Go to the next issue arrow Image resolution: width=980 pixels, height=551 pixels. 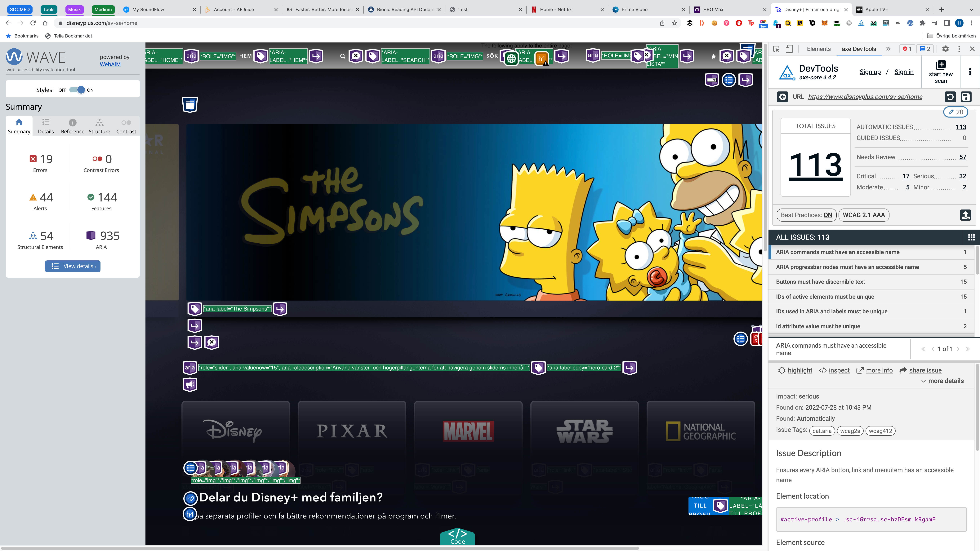tap(958, 349)
